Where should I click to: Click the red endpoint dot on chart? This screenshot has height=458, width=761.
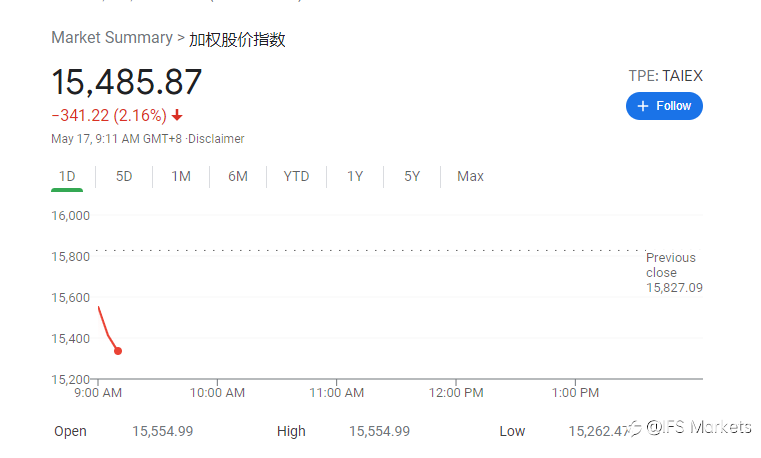tap(118, 351)
